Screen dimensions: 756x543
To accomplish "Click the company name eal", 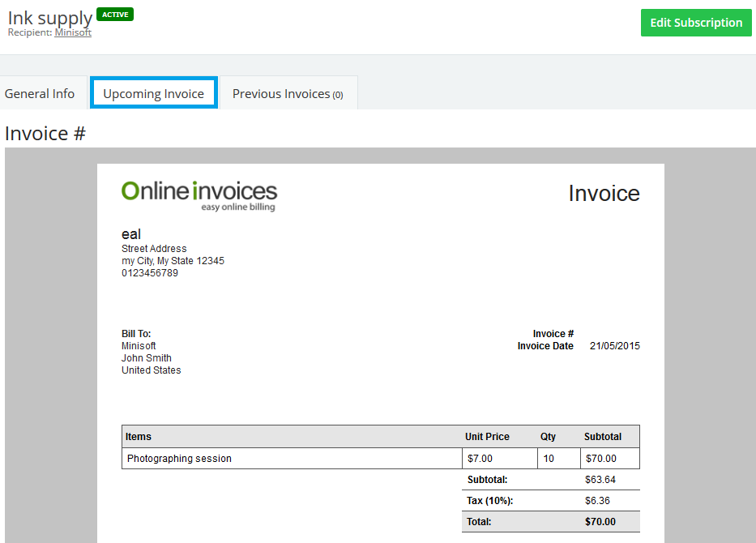I will pos(131,235).
